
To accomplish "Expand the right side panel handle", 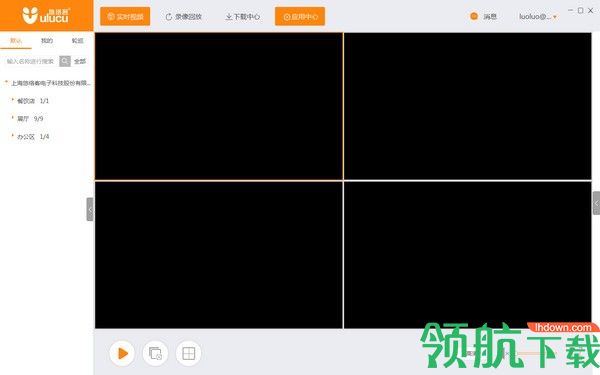I will point(596,203).
